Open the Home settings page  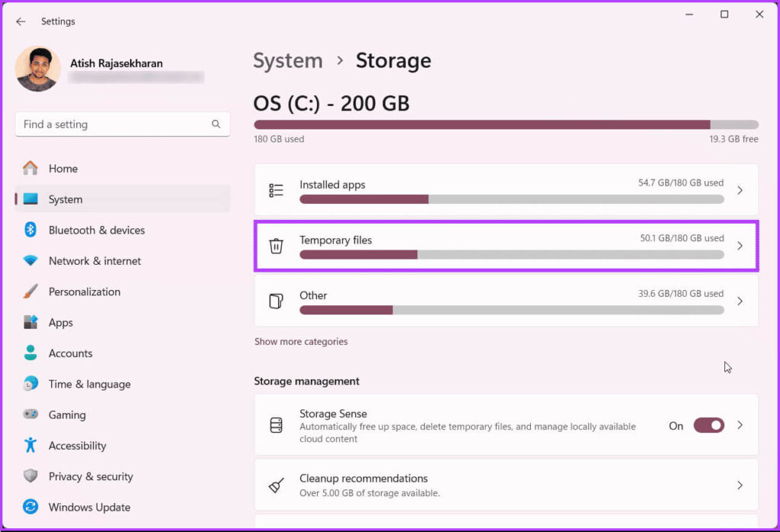tap(62, 169)
